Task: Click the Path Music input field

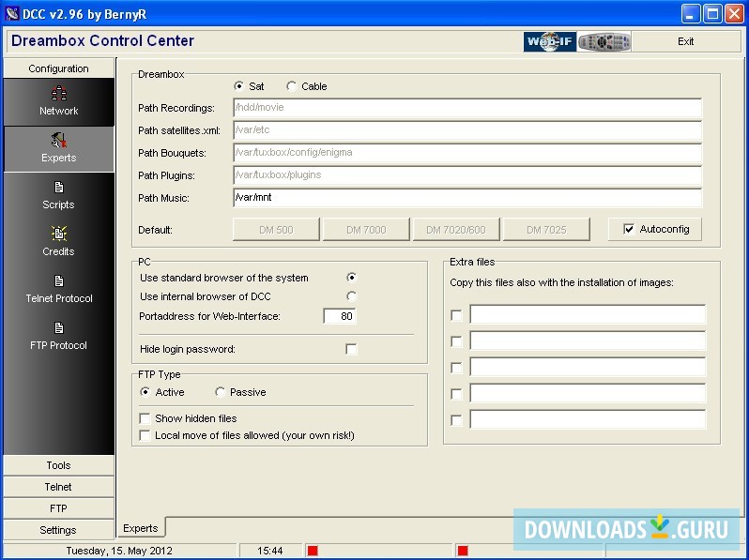Action: click(x=466, y=198)
